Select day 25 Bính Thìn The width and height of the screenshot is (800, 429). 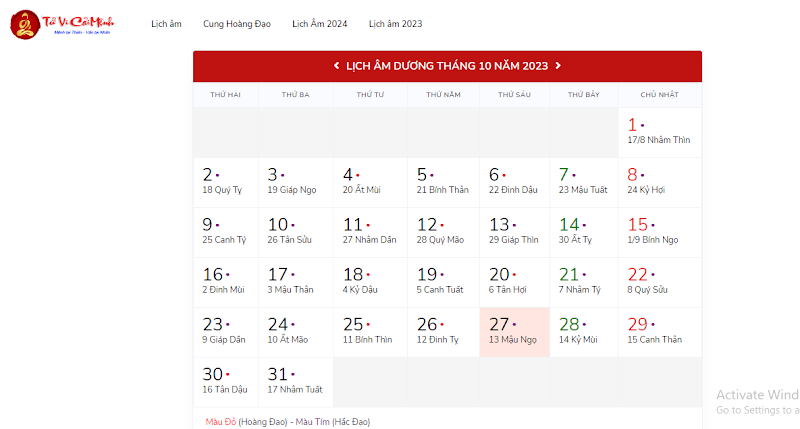pos(370,332)
